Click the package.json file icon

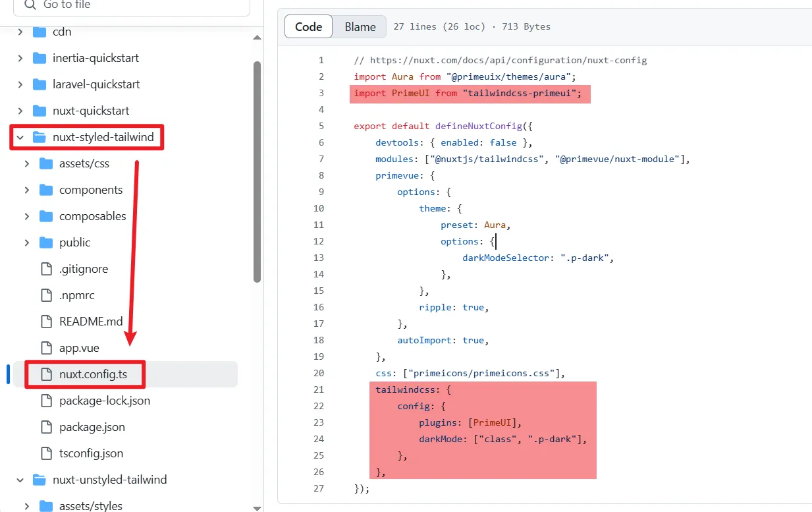[x=46, y=427]
